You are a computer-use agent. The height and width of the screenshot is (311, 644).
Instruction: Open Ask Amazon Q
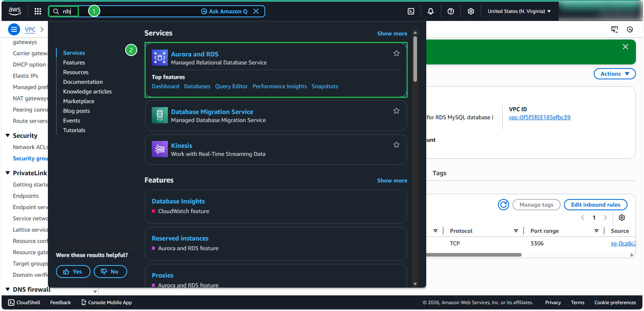pyautogui.click(x=224, y=11)
